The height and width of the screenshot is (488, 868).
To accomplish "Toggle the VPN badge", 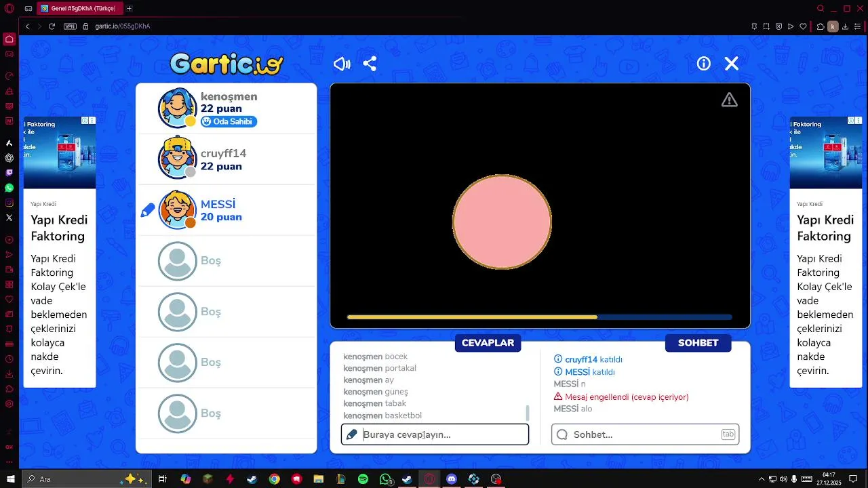I will tap(70, 26).
